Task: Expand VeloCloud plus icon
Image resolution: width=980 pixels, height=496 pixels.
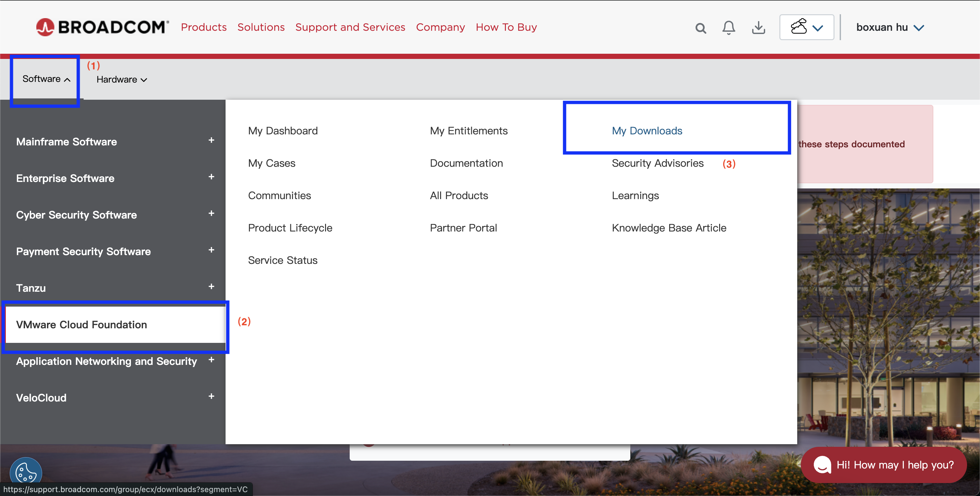Action: coord(211,396)
